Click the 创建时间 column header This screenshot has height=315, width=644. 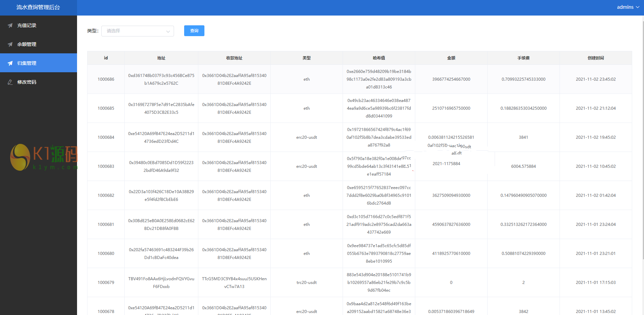(x=596, y=58)
